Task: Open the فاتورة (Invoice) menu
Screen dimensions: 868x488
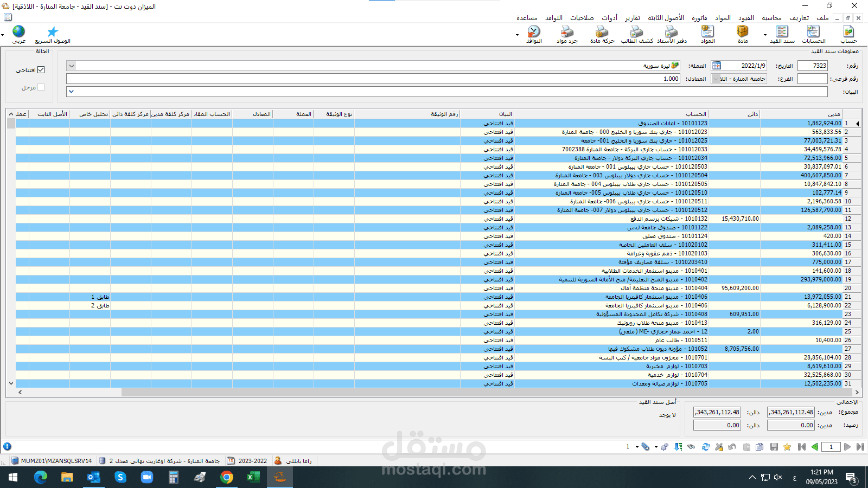Action: click(x=699, y=18)
